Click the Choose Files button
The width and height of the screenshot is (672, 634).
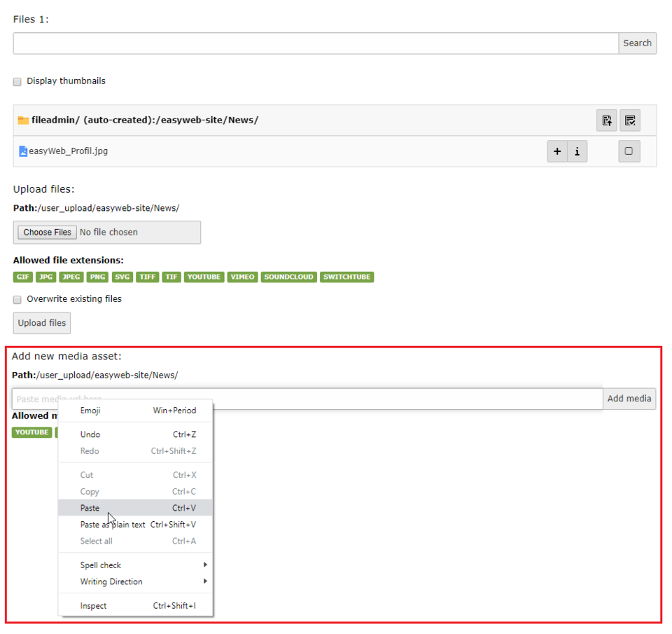coord(48,233)
